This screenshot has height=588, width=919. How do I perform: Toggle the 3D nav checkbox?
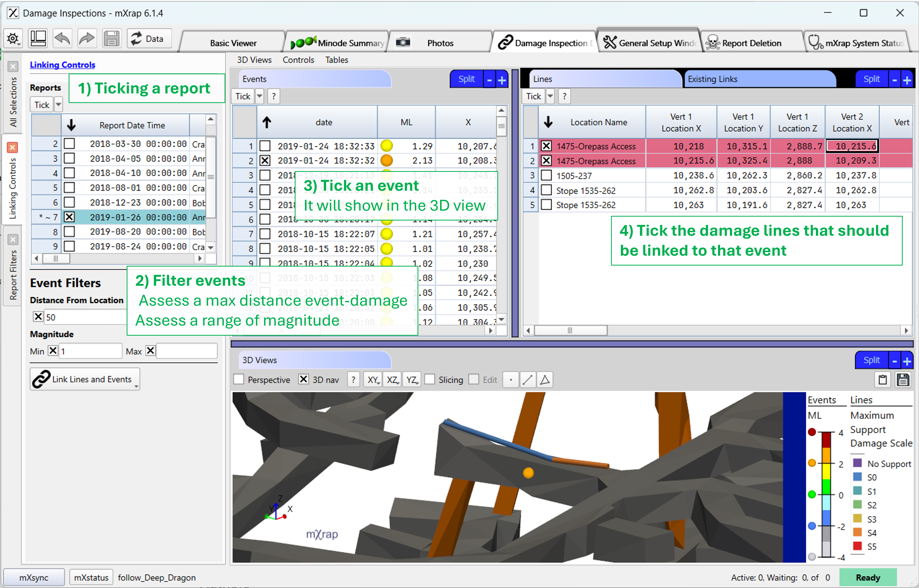tap(303, 379)
